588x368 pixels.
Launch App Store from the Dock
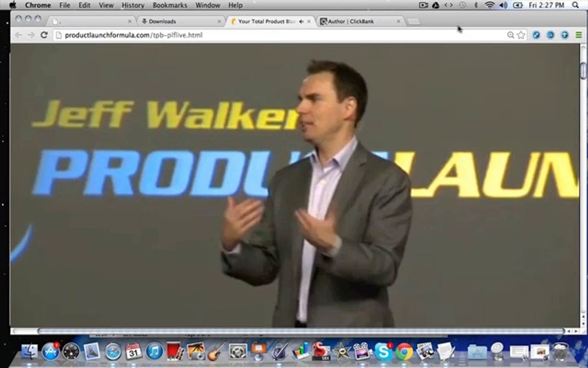(x=50, y=352)
